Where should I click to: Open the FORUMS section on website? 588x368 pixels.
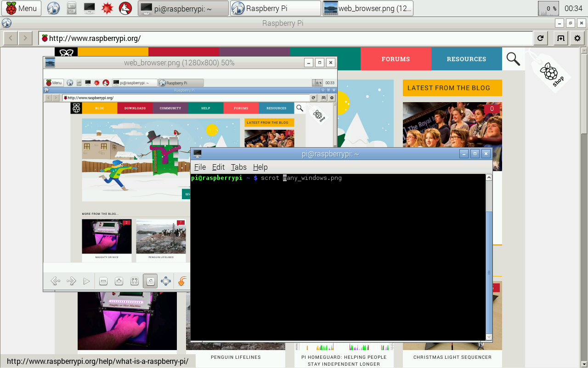(396, 59)
